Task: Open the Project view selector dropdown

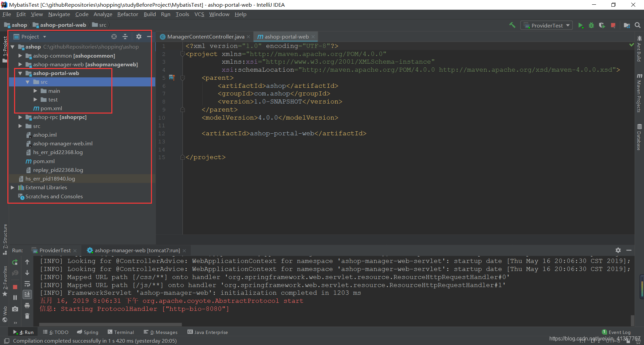Action: pyautogui.click(x=30, y=37)
